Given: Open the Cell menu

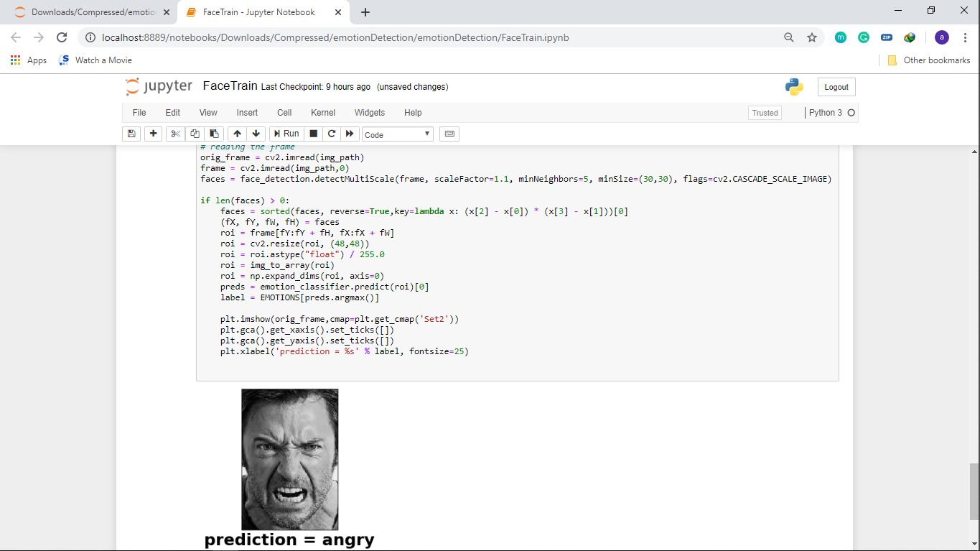Looking at the screenshot, I should pyautogui.click(x=284, y=113).
